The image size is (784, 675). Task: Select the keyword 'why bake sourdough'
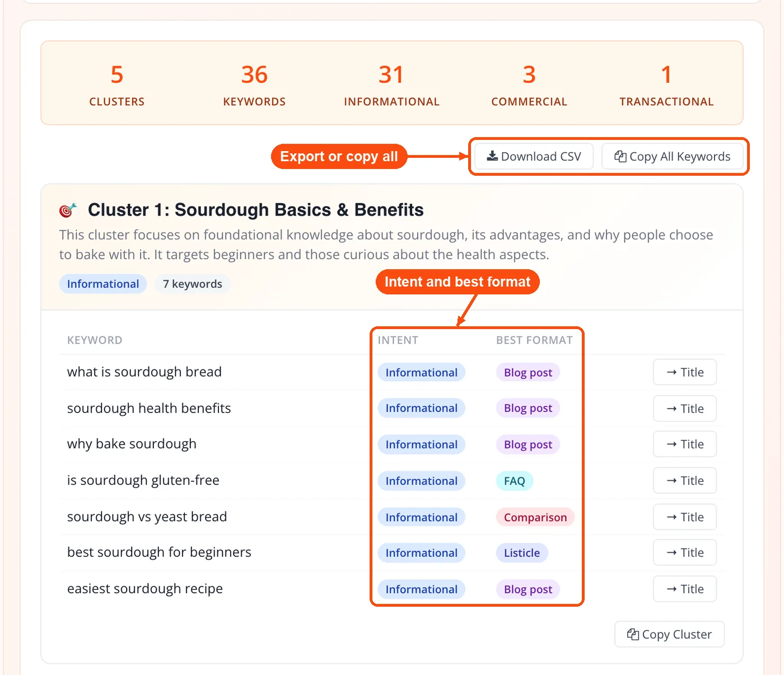132,444
